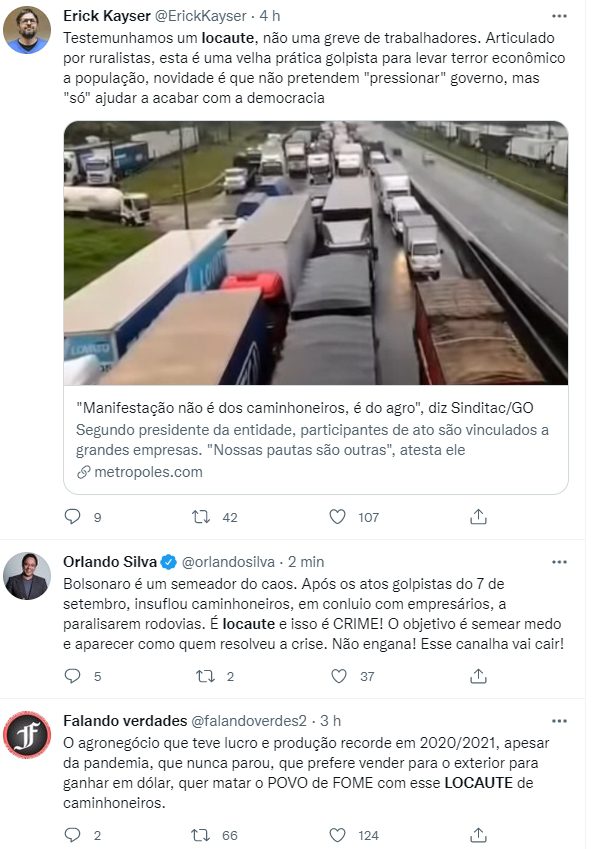Image resolution: width=605 pixels, height=849 pixels.
Task: Like Erick Kayser's tweet
Action: coord(339,517)
